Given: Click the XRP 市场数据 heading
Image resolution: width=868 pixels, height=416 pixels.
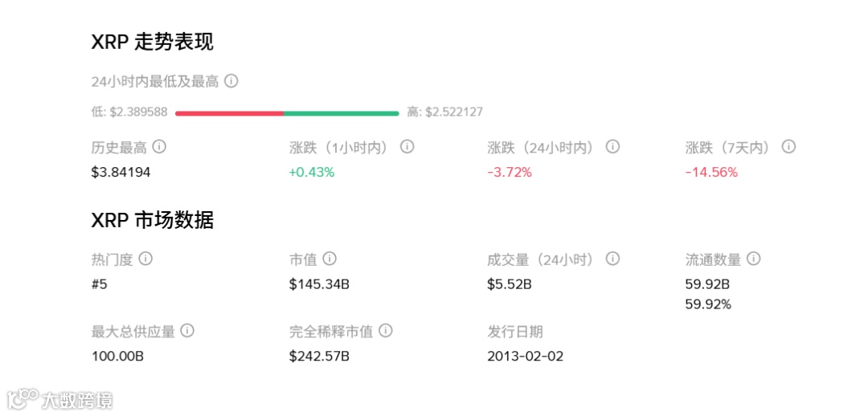Looking at the screenshot, I should pos(153,220).
